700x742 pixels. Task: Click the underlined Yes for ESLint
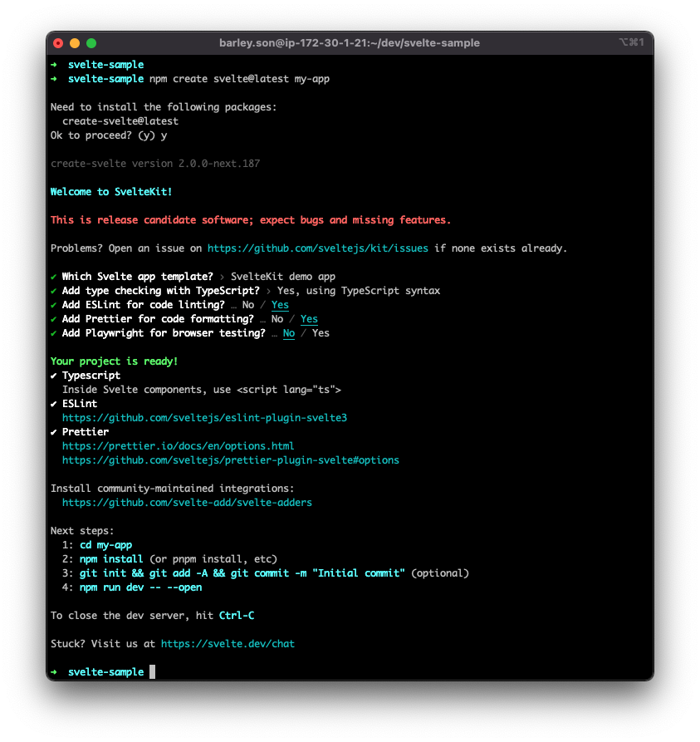280,305
